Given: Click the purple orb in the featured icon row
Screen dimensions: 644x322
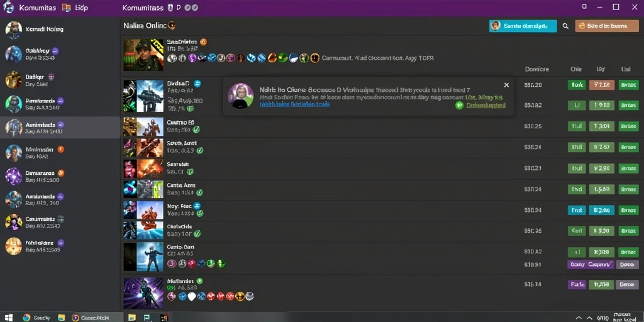Looking at the screenshot, I should [192, 58].
